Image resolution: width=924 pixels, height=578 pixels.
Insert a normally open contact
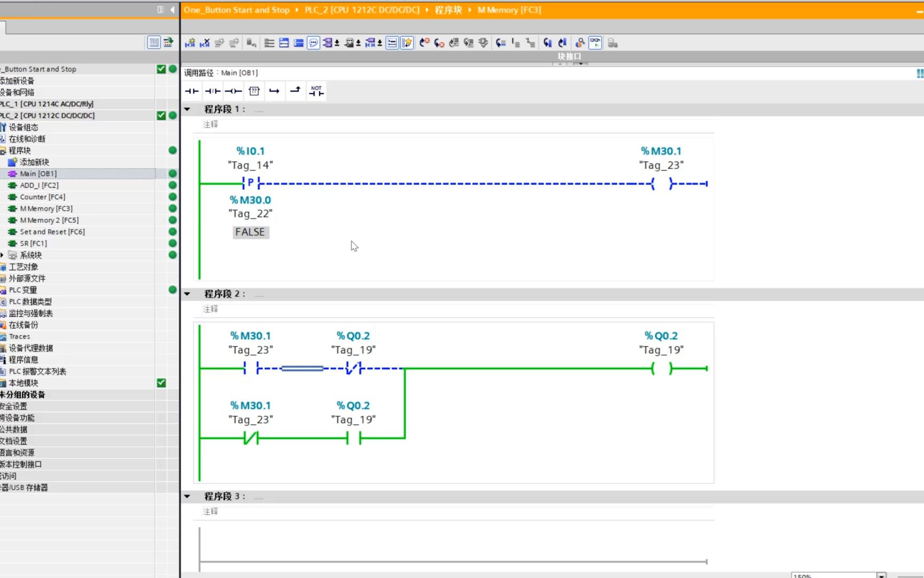click(192, 91)
